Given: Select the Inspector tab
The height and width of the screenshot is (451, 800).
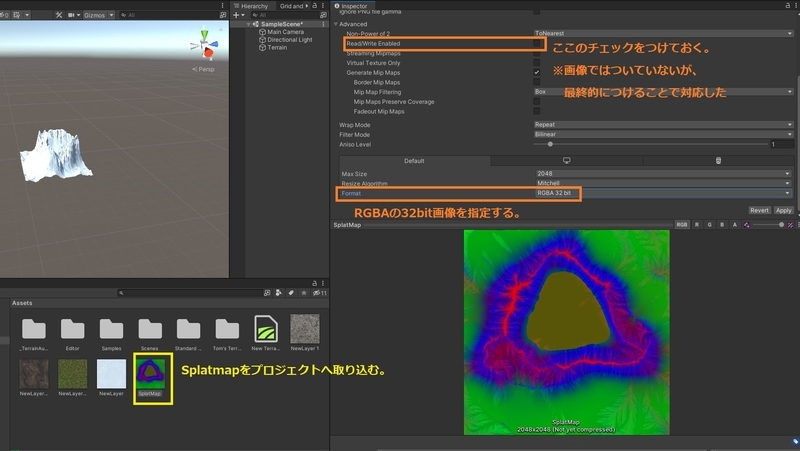Looking at the screenshot, I should [x=351, y=6].
